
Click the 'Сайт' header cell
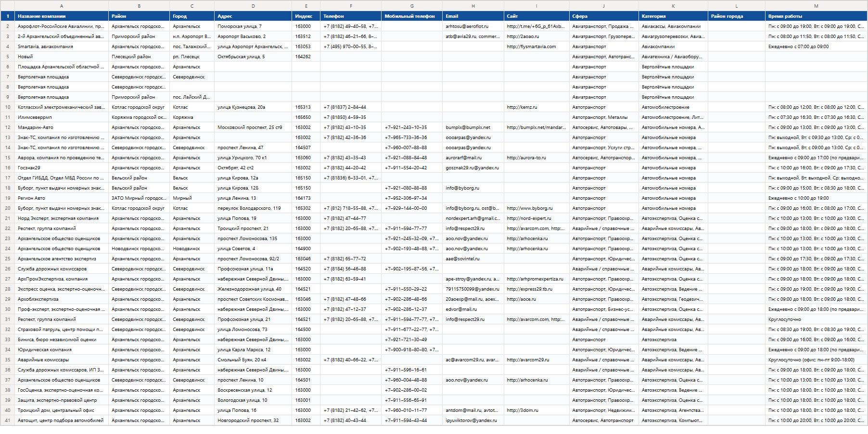(536, 16)
